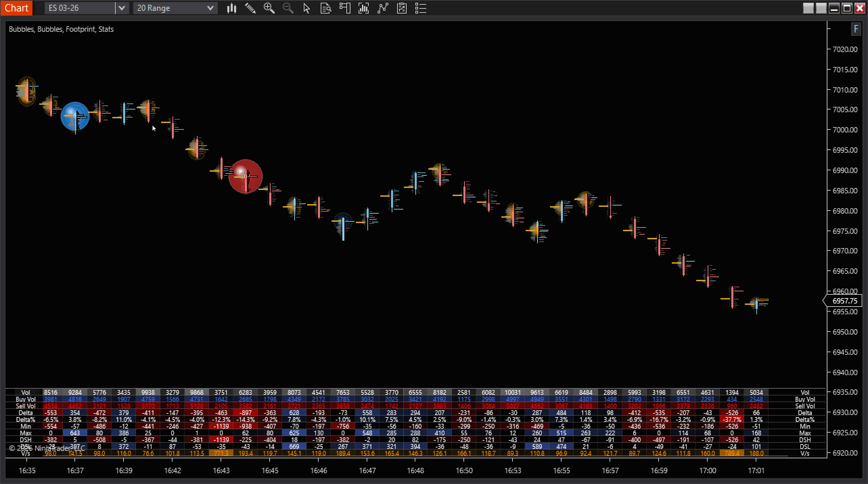This screenshot has width=868, height=484.
Task: Click the Vol cell showing 1394
Action: [x=732, y=392]
